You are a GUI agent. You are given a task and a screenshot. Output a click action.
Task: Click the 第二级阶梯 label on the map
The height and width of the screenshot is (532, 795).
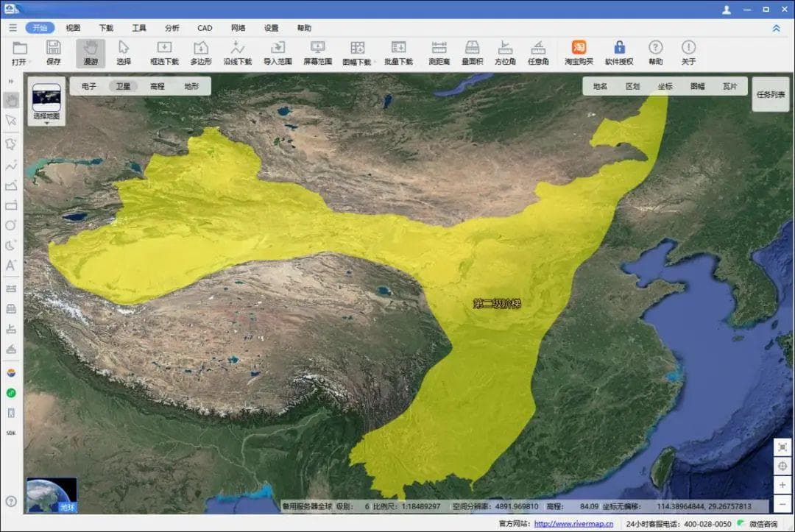pos(497,303)
